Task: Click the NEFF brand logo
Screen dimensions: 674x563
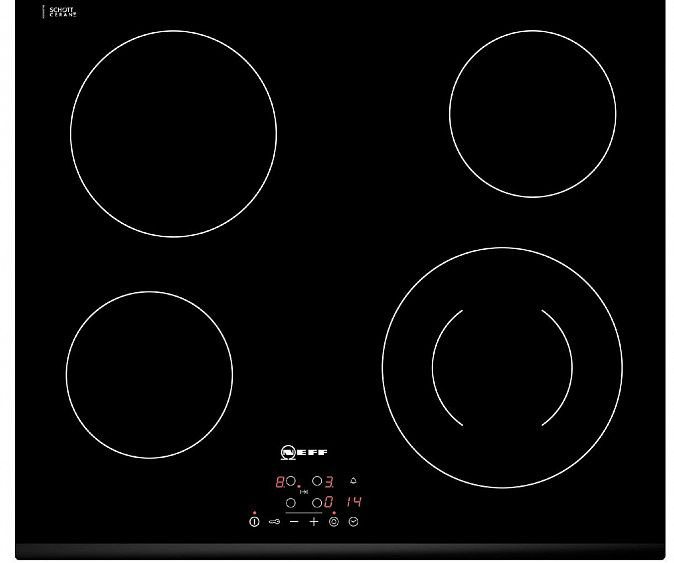Action: [304, 452]
